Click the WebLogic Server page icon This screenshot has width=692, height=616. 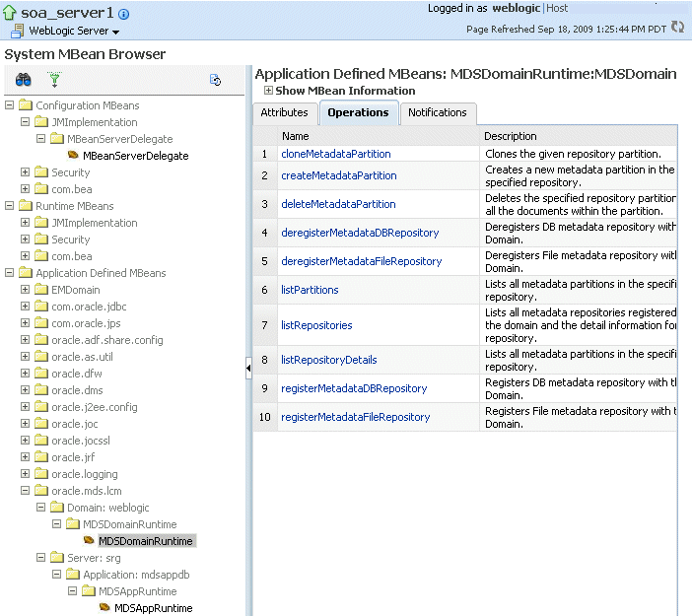18,31
